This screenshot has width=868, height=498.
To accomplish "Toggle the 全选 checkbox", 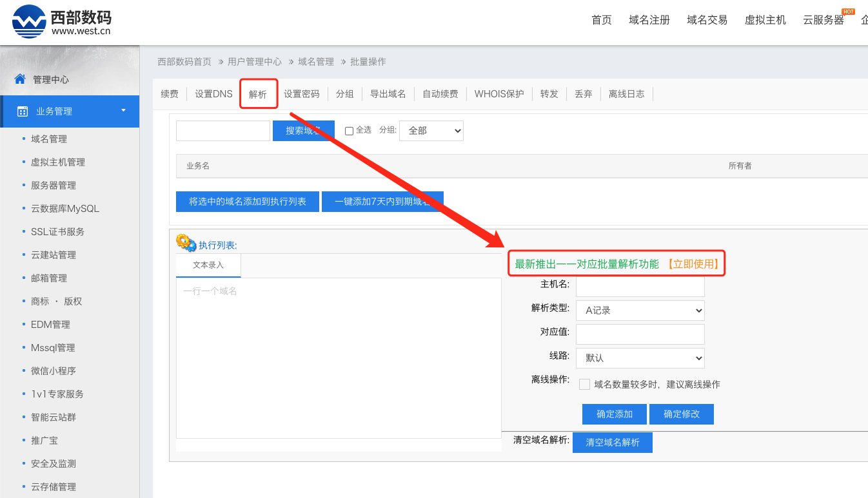I will (x=349, y=131).
